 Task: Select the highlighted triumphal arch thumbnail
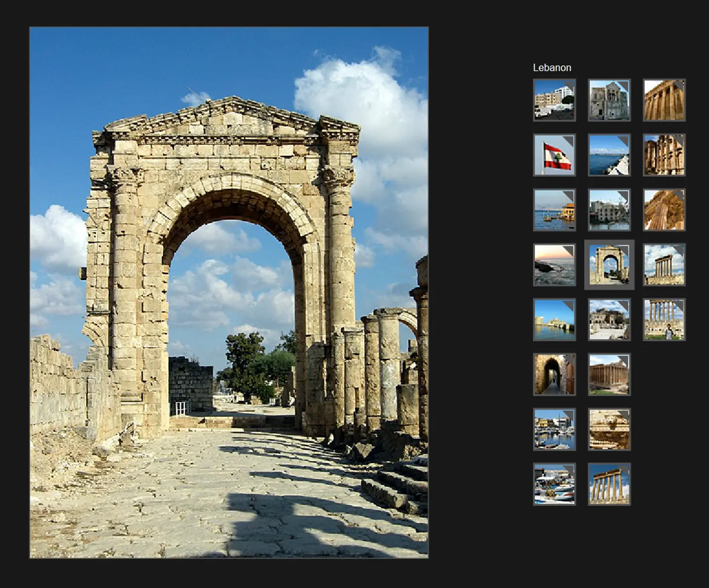pyautogui.click(x=609, y=265)
